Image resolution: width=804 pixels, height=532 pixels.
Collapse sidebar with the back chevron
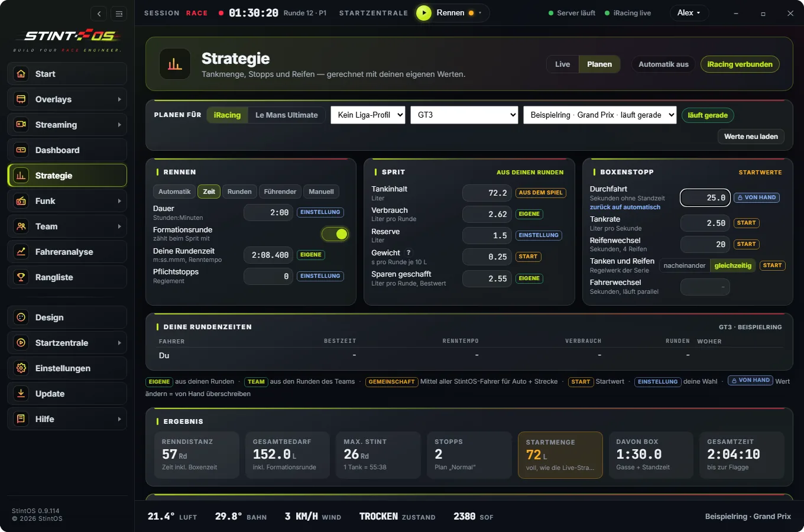pyautogui.click(x=99, y=14)
